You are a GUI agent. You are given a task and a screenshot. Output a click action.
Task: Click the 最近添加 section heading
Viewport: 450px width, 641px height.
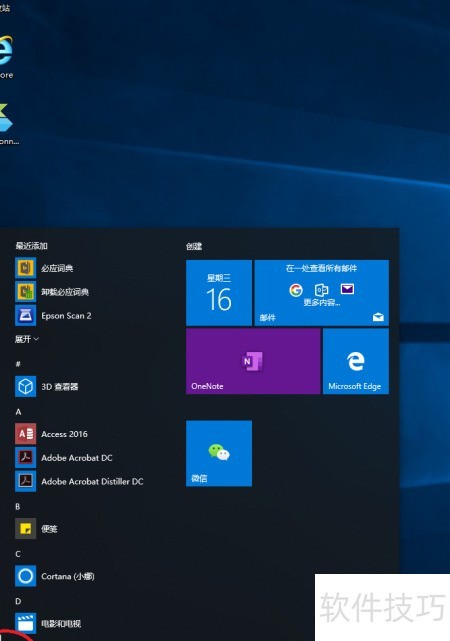click(x=31, y=246)
